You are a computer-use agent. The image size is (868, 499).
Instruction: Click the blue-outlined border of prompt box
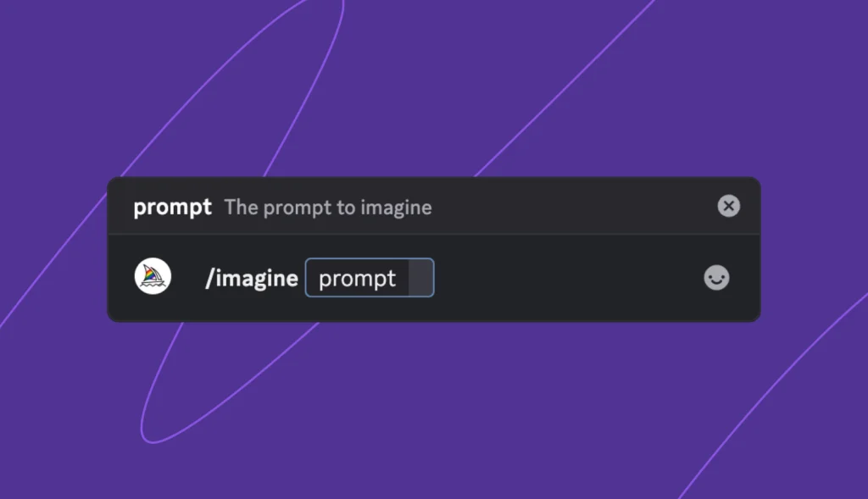pyautogui.click(x=370, y=259)
